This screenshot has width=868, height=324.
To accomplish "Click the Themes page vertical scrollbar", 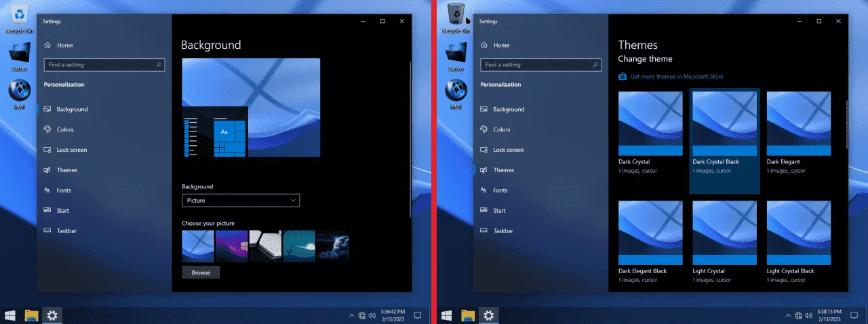I will (x=846, y=125).
